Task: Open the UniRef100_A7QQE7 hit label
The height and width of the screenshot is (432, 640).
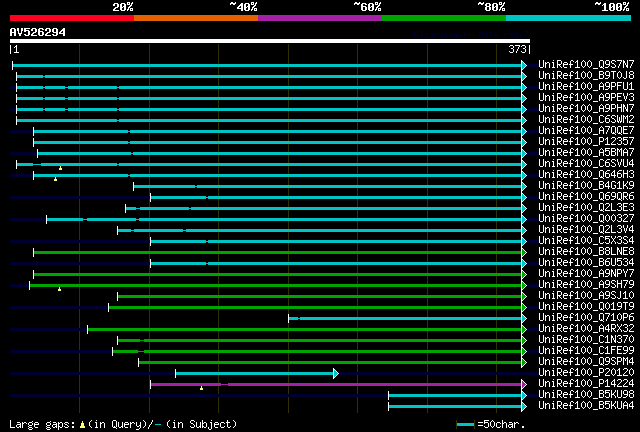Action: pyautogui.click(x=586, y=130)
